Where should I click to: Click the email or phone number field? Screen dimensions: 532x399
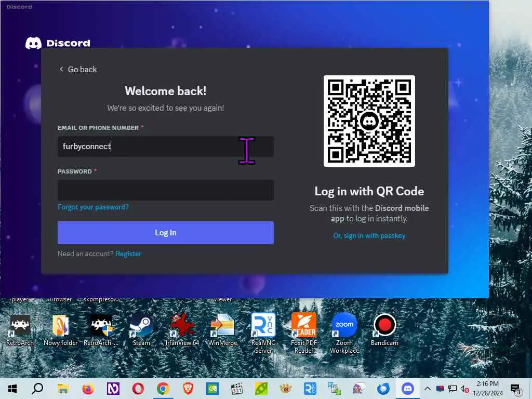point(166,146)
